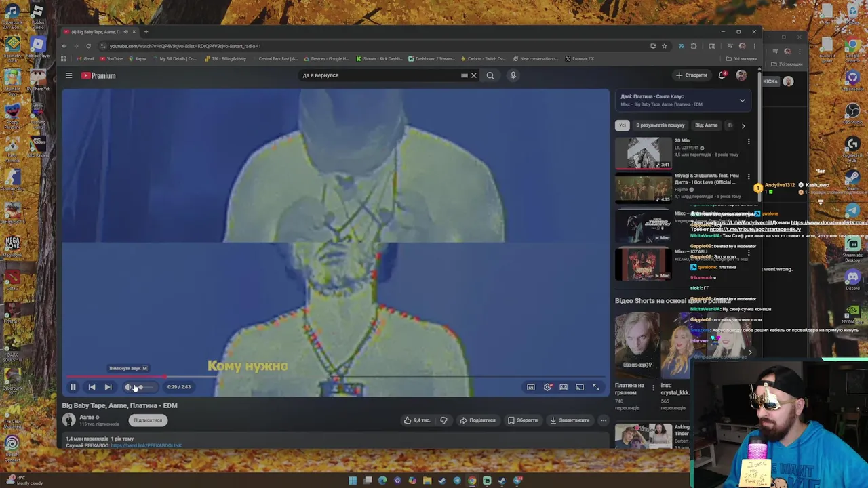Dislike the video
Viewport: 868px width, 488px height.
click(x=443, y=420)
